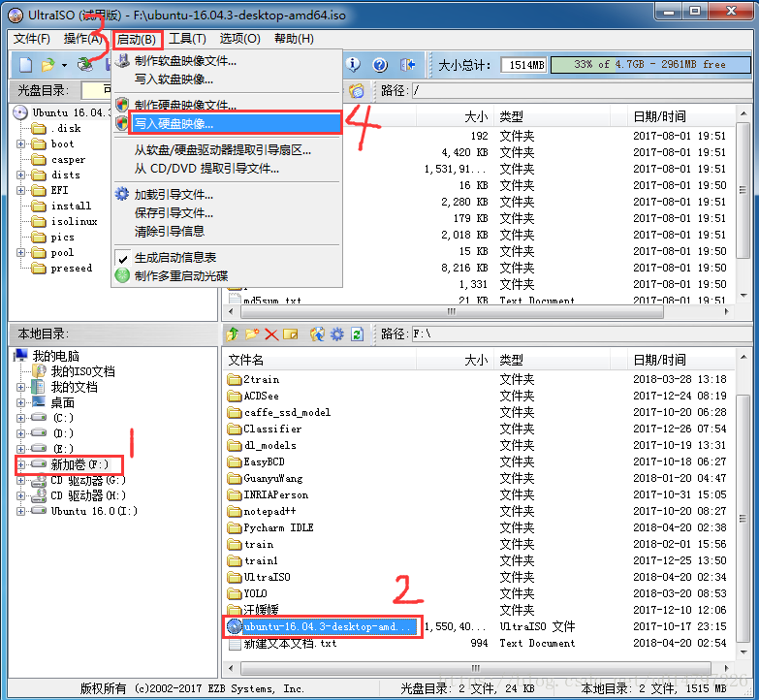Open the 文件(F) menu
The width and height of the screenshot is (759, 700).
point(31,39)
